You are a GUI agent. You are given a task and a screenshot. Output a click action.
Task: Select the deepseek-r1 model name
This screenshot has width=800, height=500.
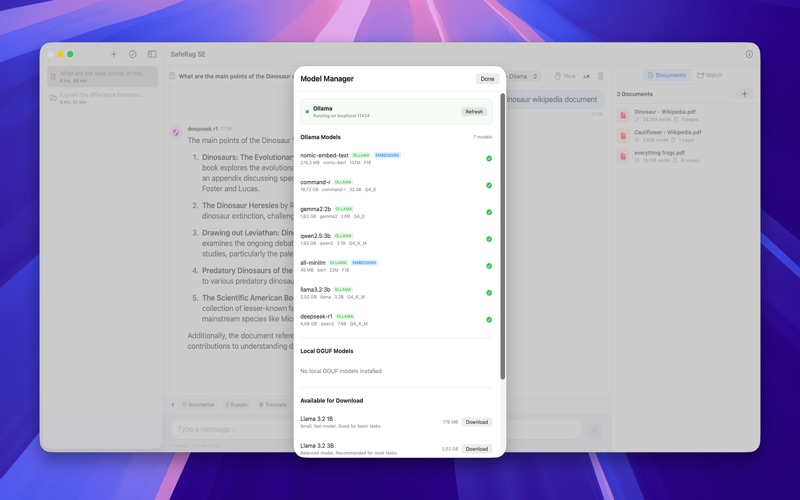point(316,316)
